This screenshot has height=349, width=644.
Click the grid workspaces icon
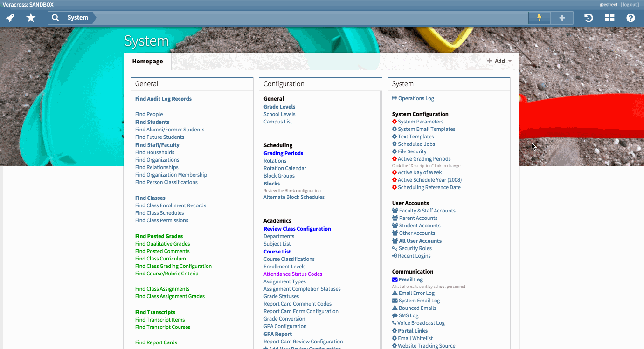click(x=609, y=18)
